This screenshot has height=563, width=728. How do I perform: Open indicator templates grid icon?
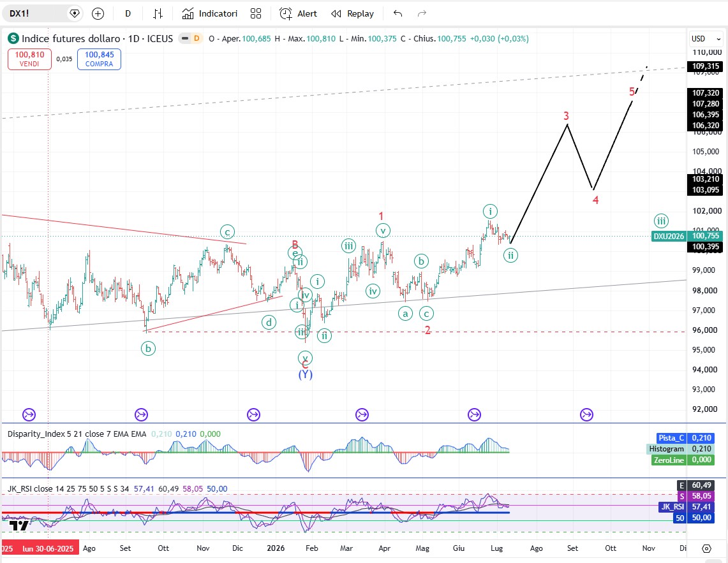pyautogui.click(x=256, y=14)
